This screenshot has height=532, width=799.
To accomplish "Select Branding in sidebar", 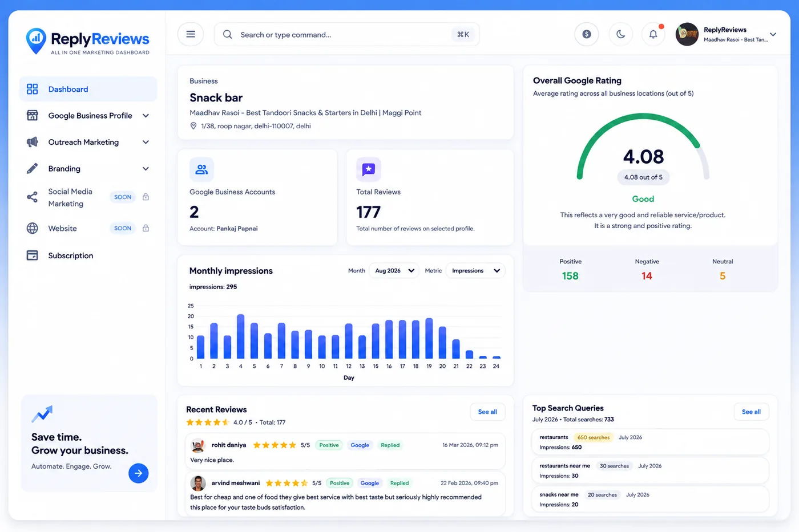I will 88,169.
